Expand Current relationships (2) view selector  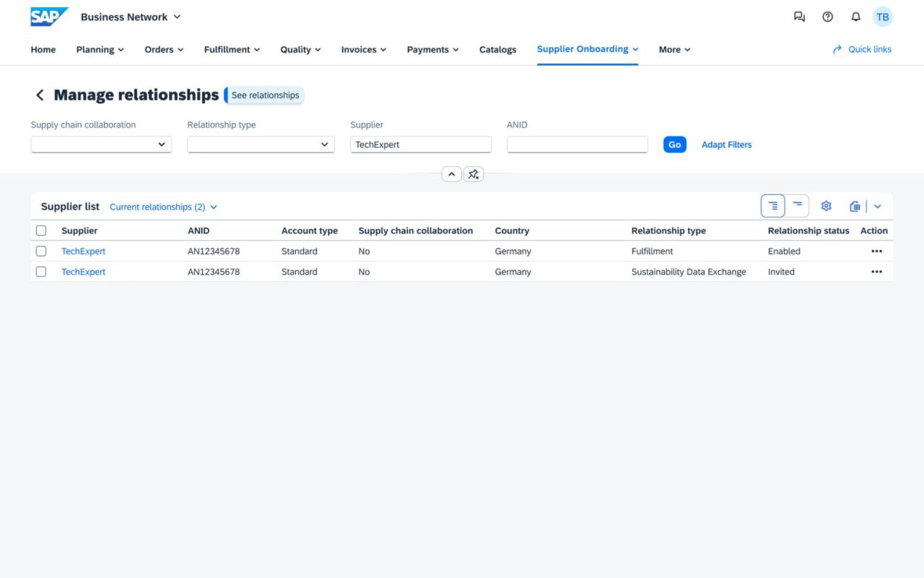(164, 207)
